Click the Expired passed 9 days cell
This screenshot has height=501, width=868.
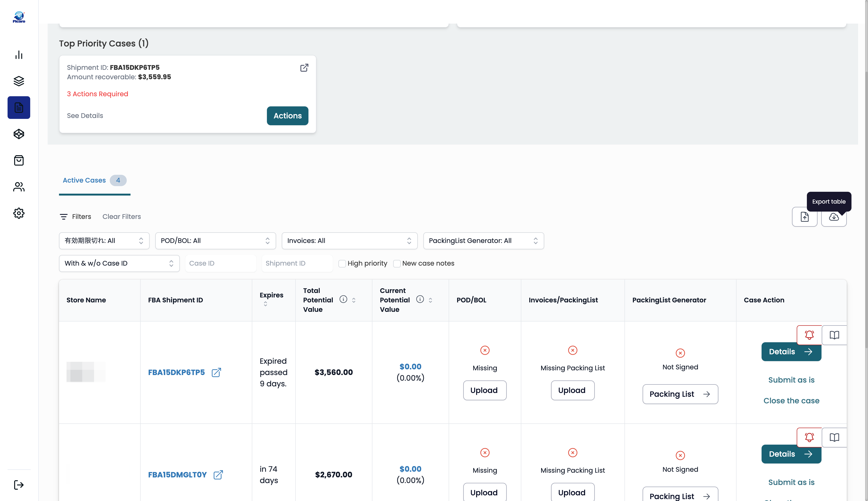click(273, 372)
